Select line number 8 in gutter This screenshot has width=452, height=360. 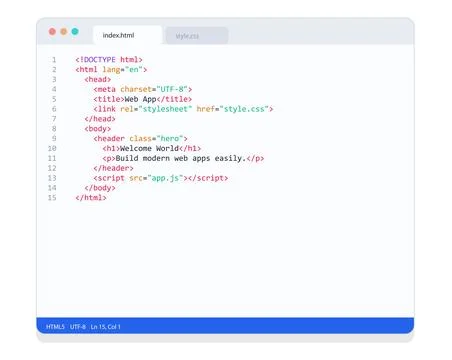point(54,129)
